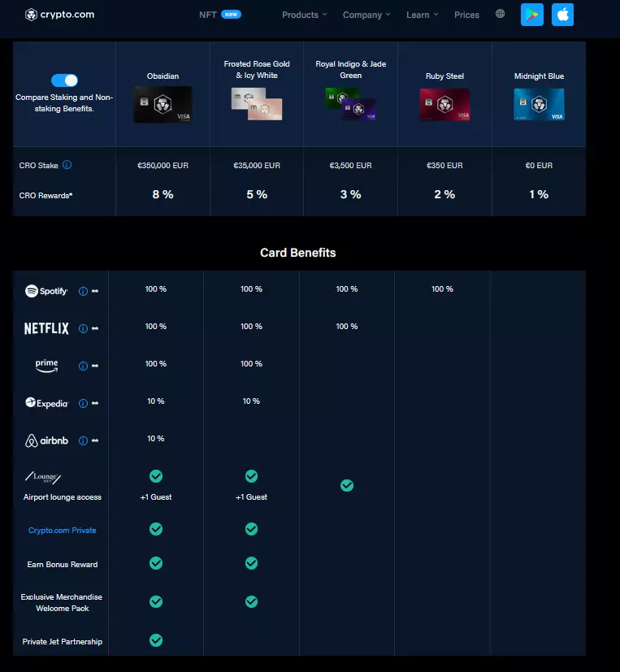Click Royal Indigo airport lounge checkmark
Viewport: 620px width, 672px height.
[347, 485]
